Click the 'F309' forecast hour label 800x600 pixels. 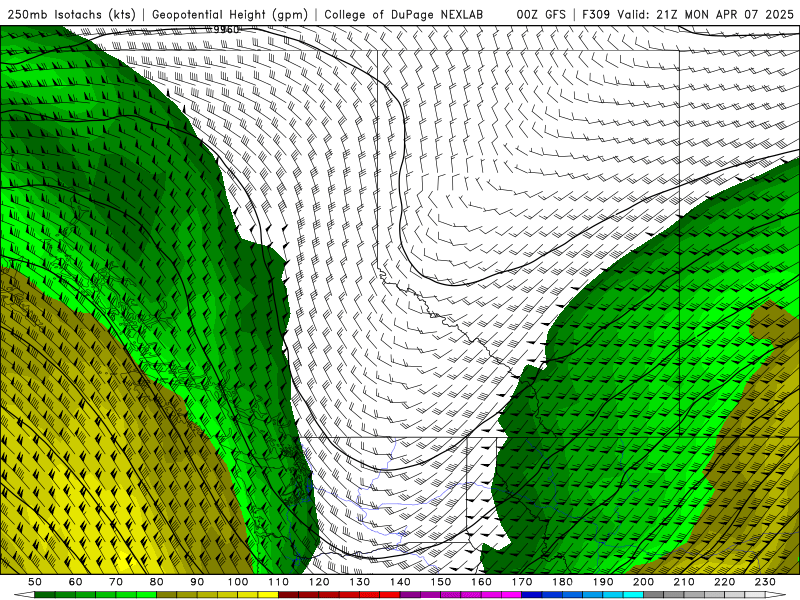point(596,15)
